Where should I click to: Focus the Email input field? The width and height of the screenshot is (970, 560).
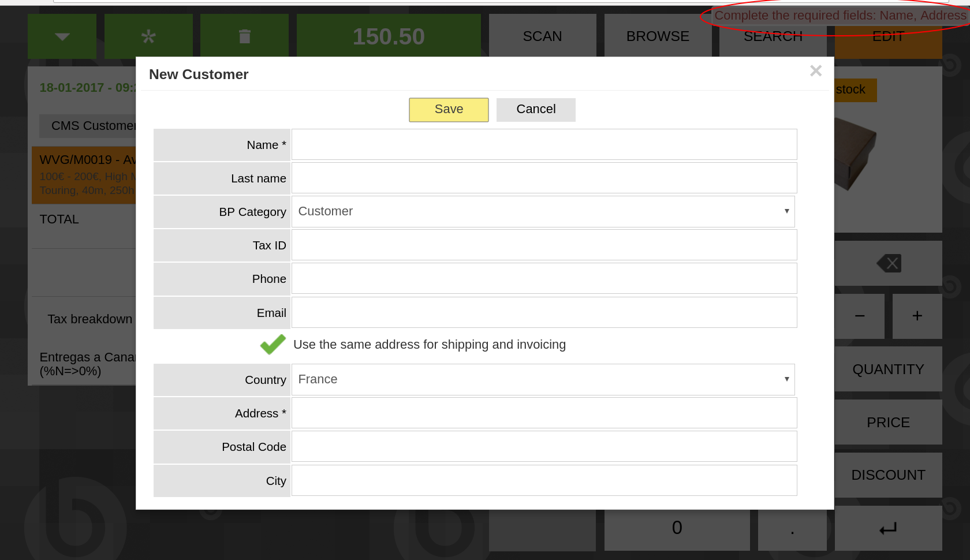544,312
